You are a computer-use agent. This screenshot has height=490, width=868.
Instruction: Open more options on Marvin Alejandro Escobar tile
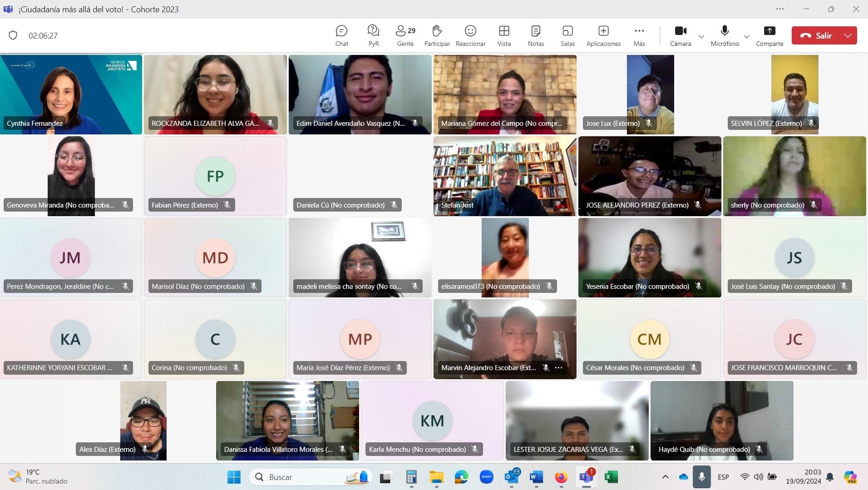coord(559,368)
